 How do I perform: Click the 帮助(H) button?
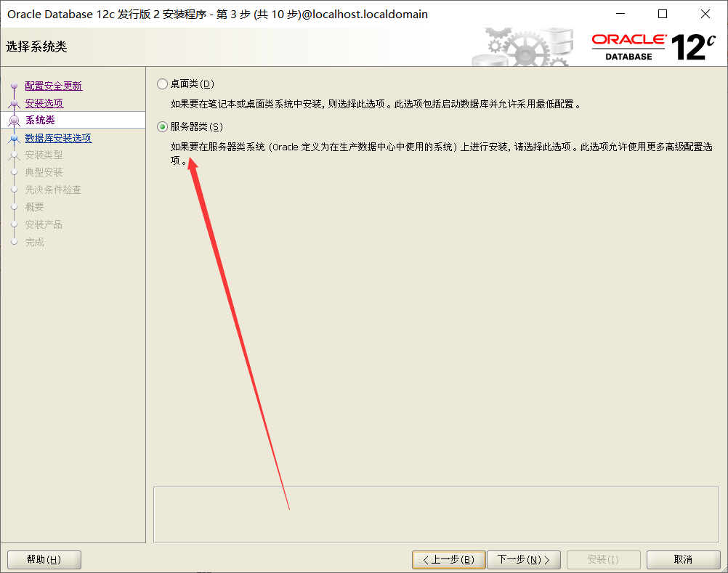44,559
